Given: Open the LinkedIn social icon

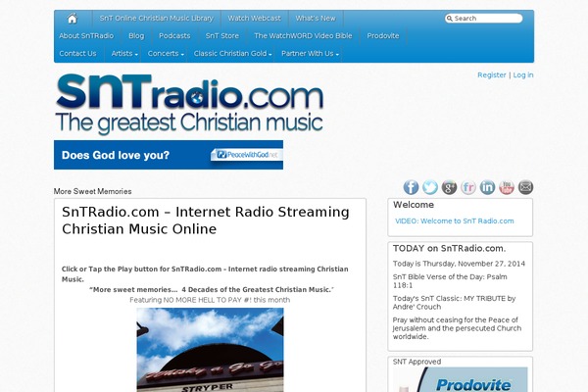Looking at the screenshot, I should coord(487,187).
